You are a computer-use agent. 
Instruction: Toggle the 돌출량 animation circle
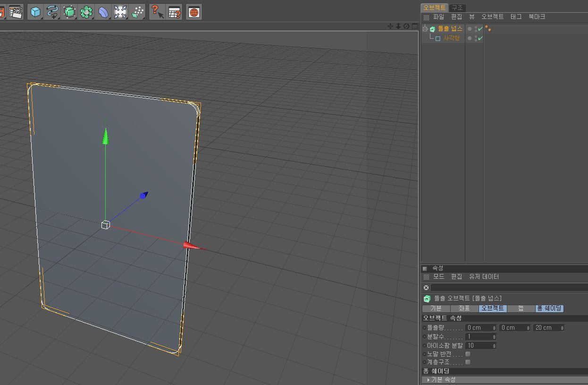pos(424,327)
